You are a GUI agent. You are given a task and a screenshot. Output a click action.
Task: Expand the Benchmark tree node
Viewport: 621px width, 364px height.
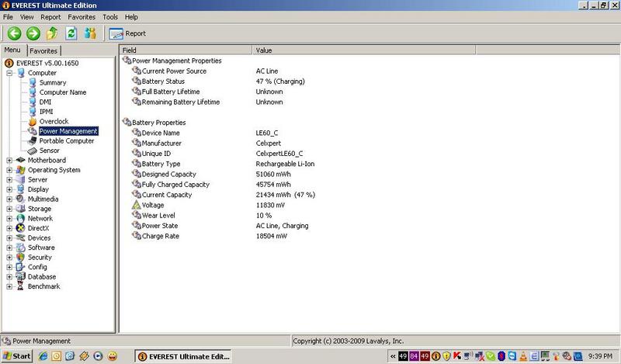point(9,286)
